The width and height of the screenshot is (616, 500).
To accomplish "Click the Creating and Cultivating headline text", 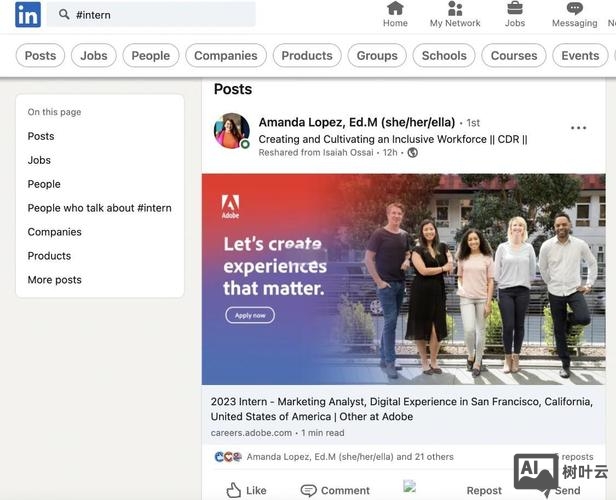I will (393, 139).
